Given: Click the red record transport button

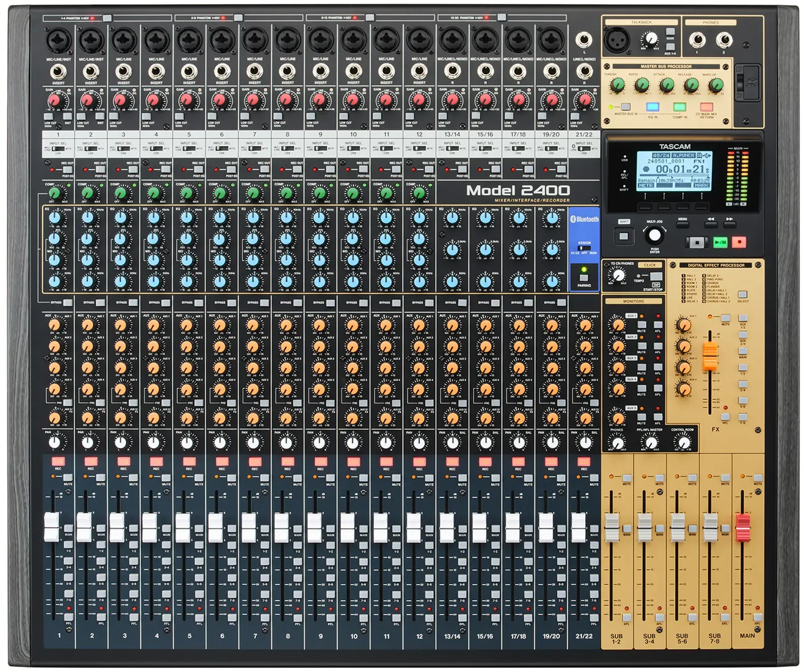Looking at the screenshot, I should 739,243.
